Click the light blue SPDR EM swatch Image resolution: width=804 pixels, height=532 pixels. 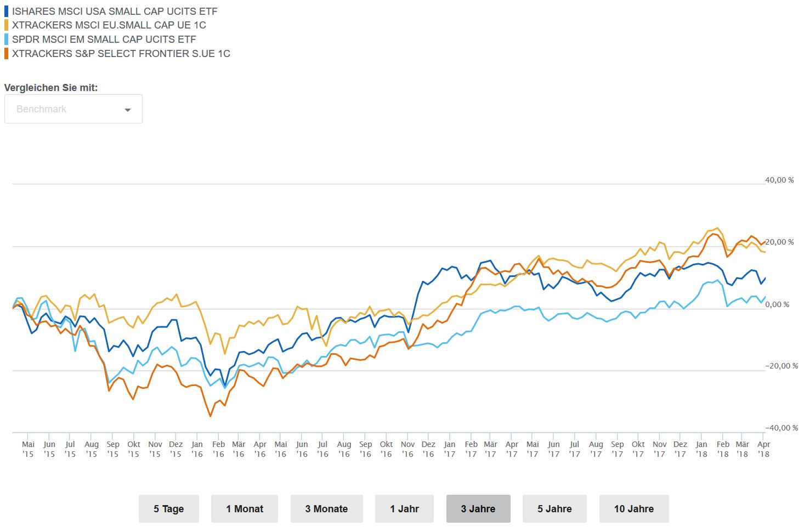point(6,39)
